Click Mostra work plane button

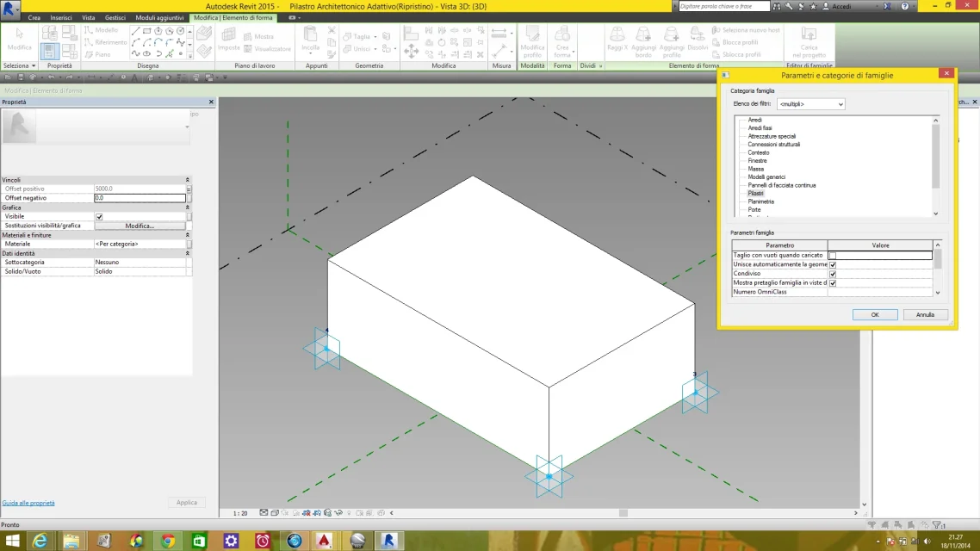click(258, 36)
